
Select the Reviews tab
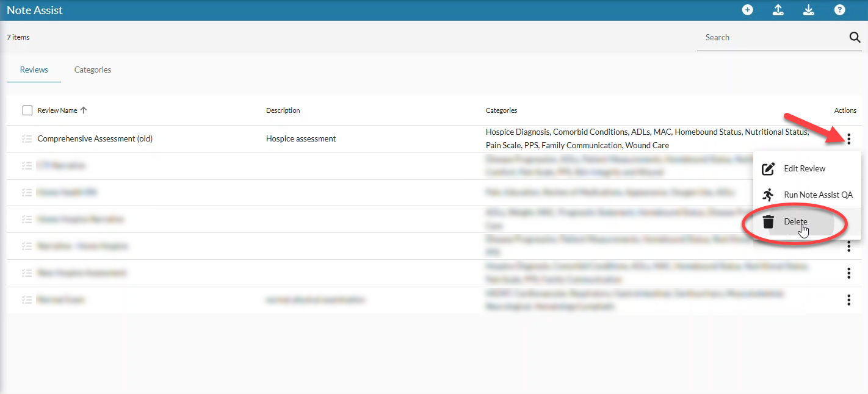(x=34, y=70)
